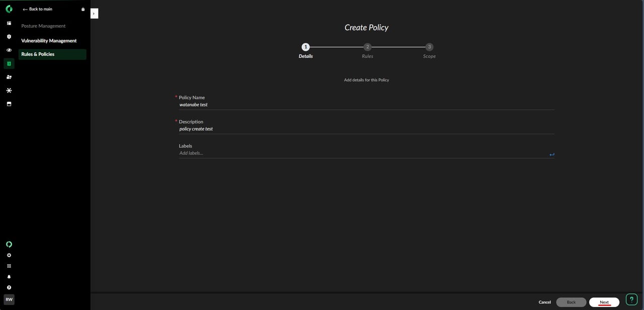Click the Add labels input field
The height and width of the screenshot is (310, 644).
[x=362, y=153]
